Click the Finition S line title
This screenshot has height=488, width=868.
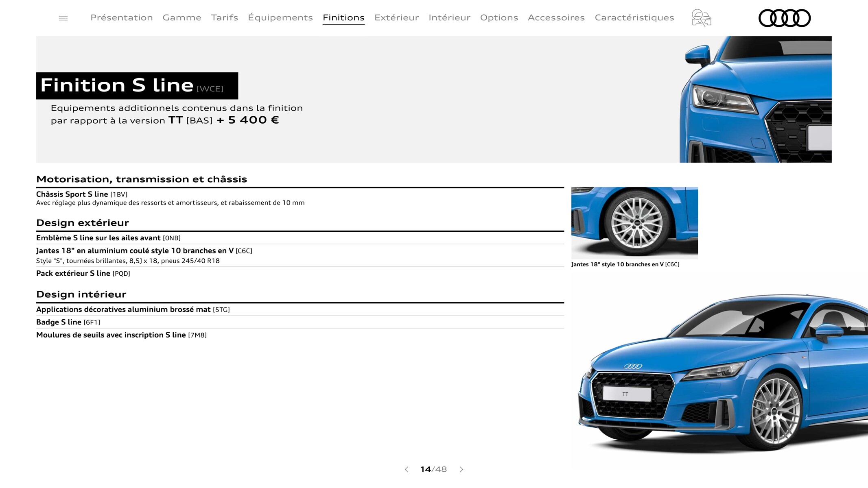(117, 85)
